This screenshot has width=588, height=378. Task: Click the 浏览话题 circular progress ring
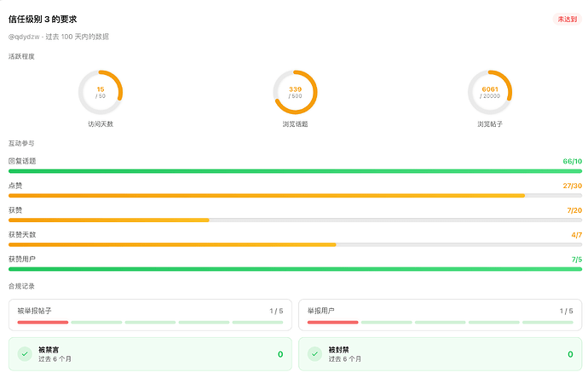click(295, 92)
